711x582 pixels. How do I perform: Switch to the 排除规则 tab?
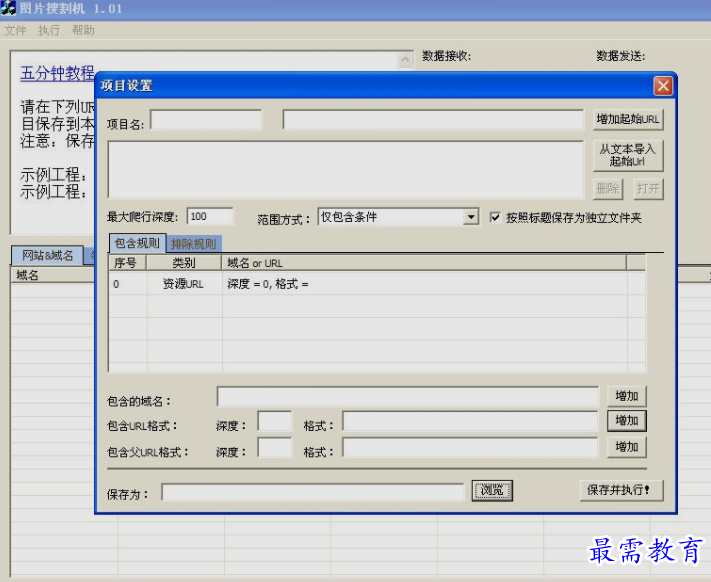(x=194, y=244)
